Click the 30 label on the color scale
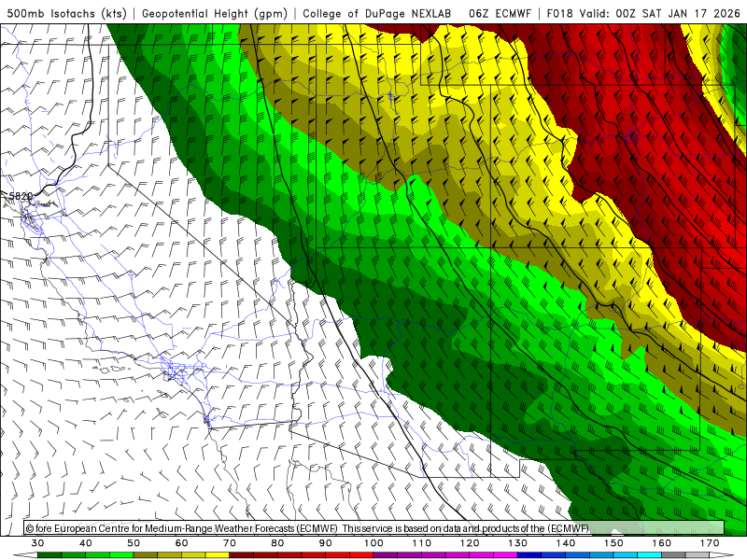This screenshot has height=560, width=747. 37,543
